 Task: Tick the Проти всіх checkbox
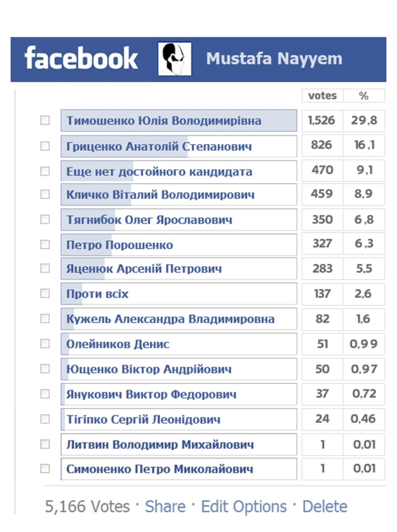[45, 293]
